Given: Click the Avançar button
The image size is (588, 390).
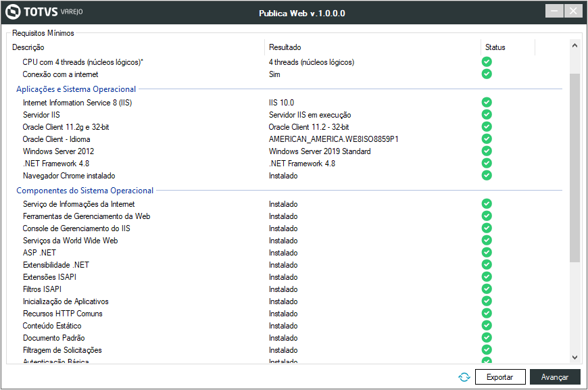Looking at the screenshot, I should click(555, 377).
